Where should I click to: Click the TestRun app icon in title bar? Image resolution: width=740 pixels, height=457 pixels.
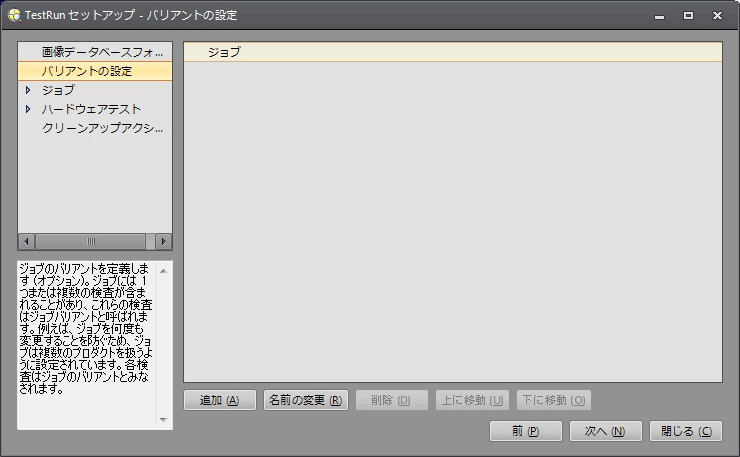(14, 16)
